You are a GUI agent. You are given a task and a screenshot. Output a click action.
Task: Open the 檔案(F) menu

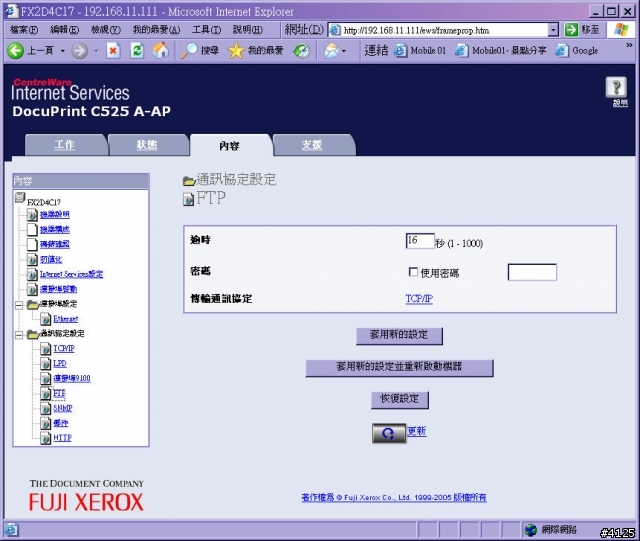24,30
